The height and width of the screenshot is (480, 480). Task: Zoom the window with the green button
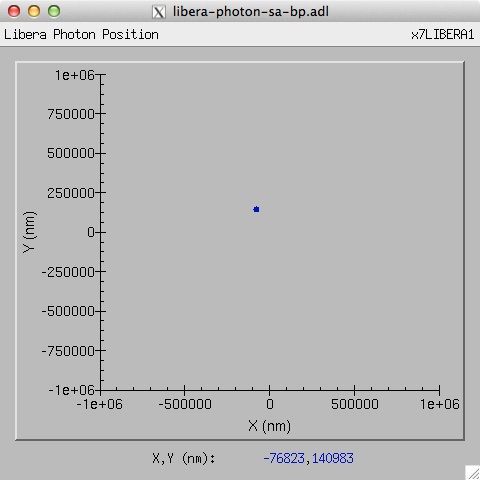[x=54, y=11]
